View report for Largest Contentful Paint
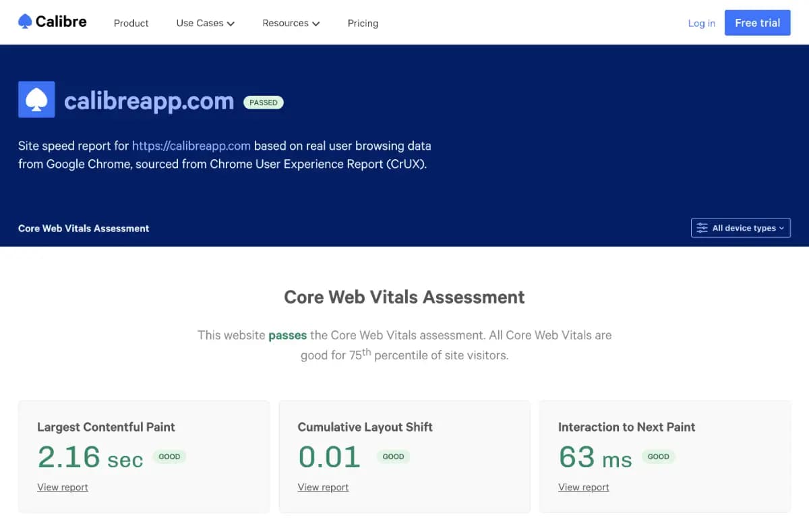The width and height of the screenshot is (809, 532). click(62, 487)
